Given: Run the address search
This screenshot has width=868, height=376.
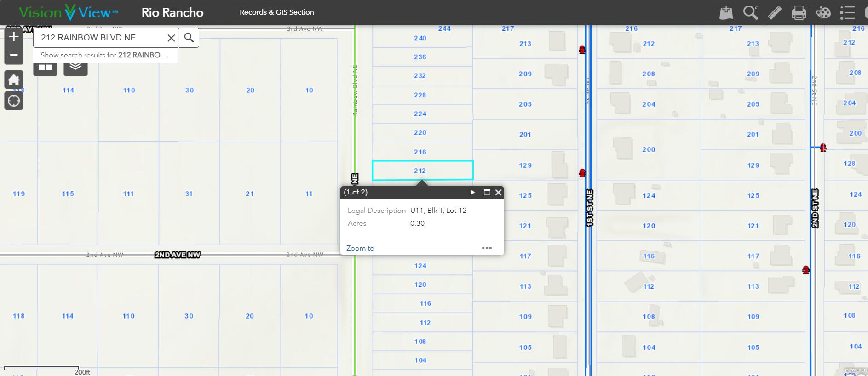Looking at the screenshot, I should (189, 38).
